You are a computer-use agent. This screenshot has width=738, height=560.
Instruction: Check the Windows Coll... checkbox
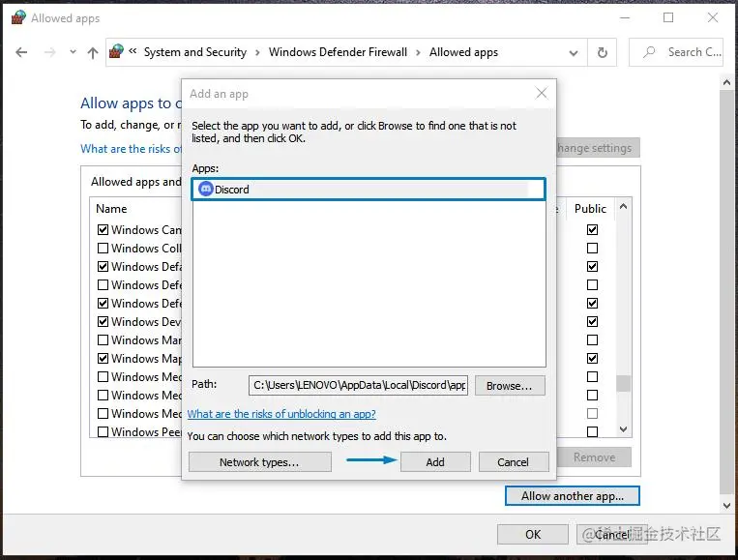(x=103, y=248)
